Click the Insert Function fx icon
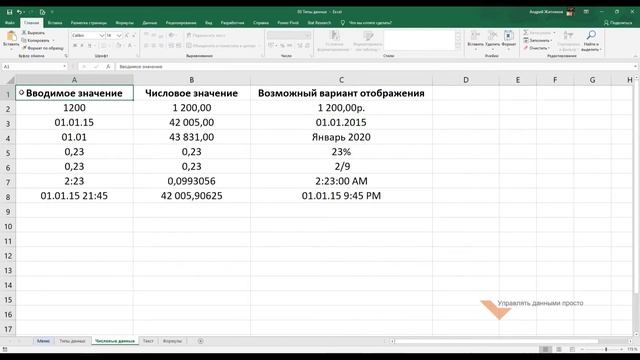Screen dimensions: 640x360 (x=108, y=66)
